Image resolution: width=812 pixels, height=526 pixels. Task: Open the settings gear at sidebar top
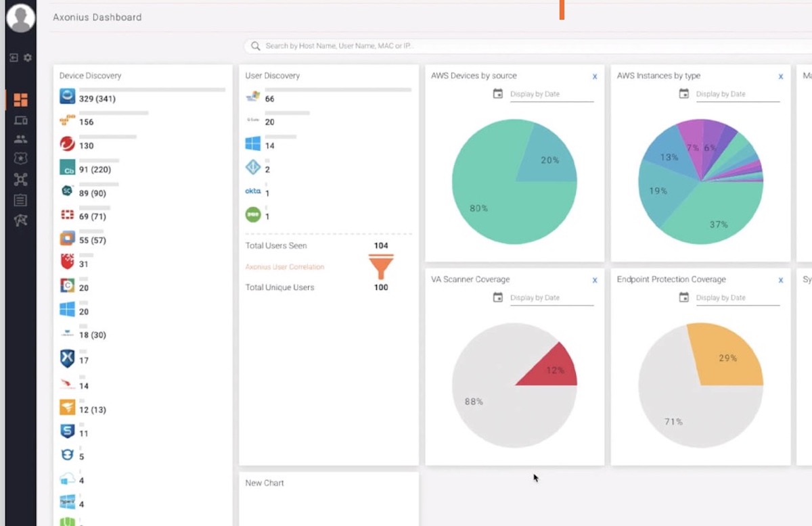tap(29, 57)
